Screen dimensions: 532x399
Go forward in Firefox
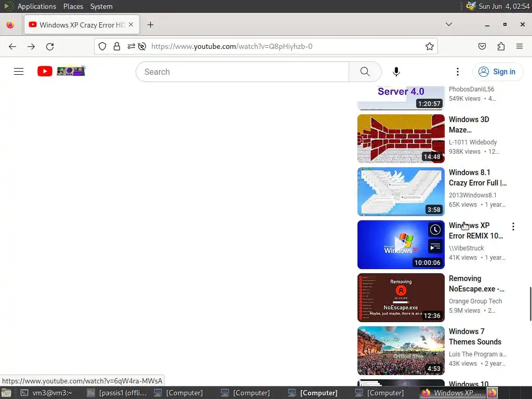pos(31,46)
